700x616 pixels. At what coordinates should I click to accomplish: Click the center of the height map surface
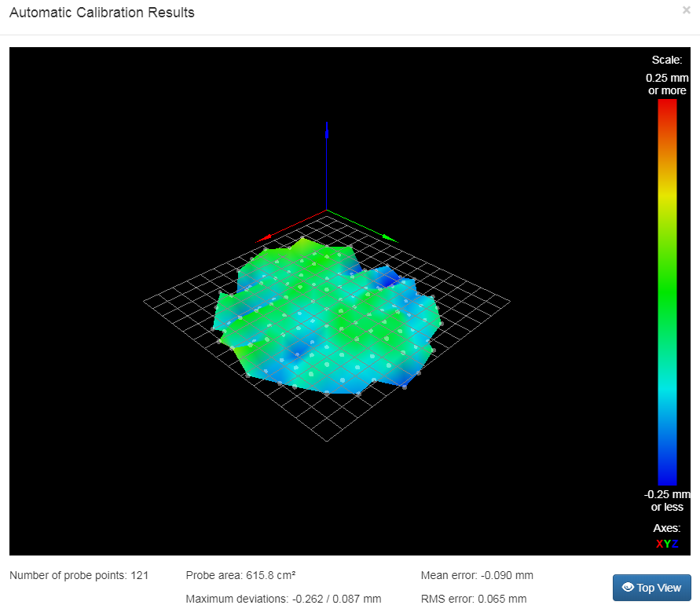328,318
